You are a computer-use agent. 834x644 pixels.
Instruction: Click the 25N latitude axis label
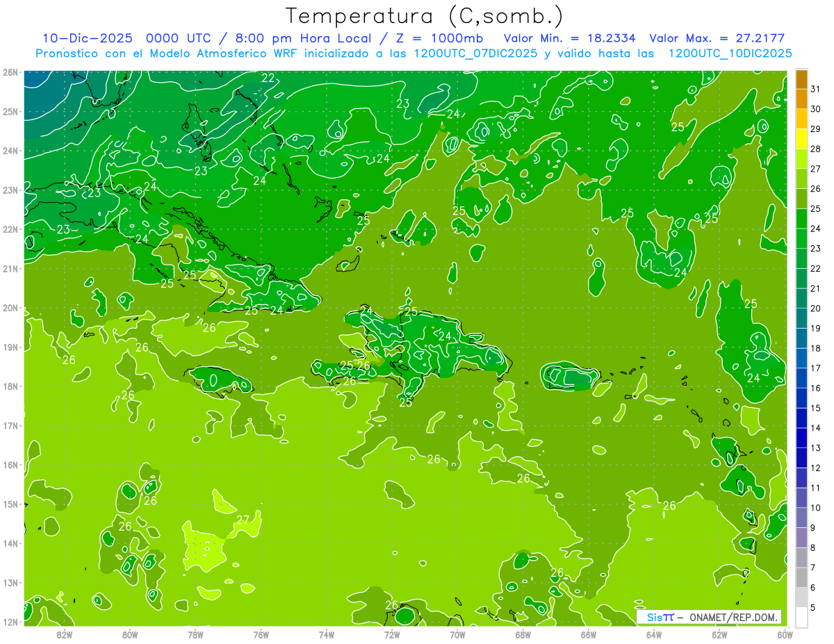(10, 111)
